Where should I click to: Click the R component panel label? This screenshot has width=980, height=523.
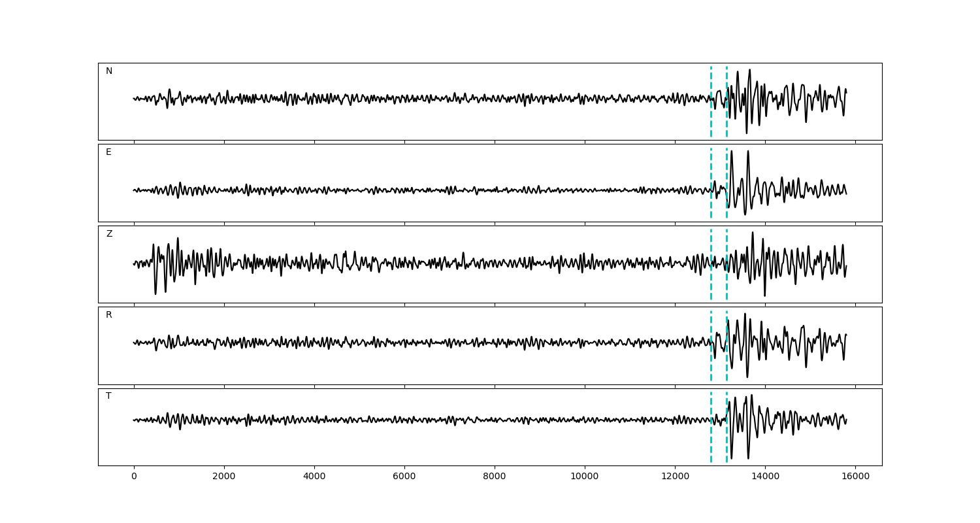(x=109, y=315)
